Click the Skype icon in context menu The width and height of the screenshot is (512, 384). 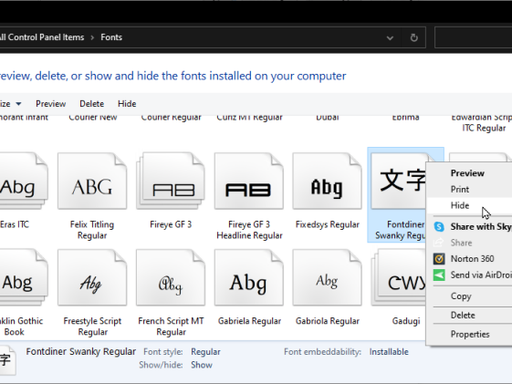click(439, 227)
